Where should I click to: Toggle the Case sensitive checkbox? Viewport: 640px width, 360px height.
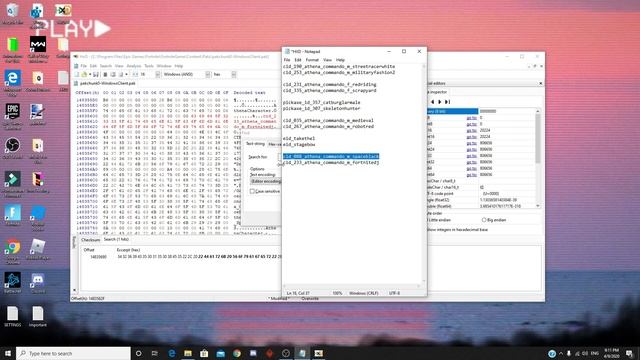point(252,191)
